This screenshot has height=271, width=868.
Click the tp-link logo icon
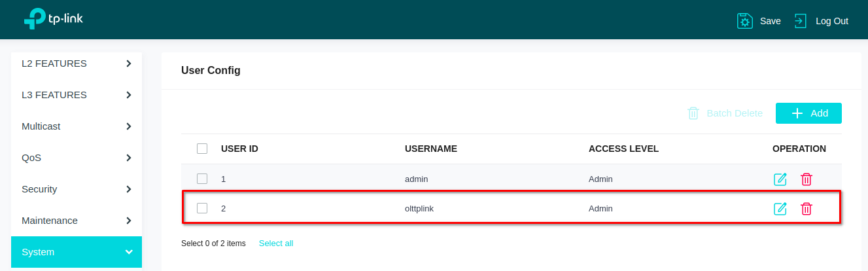(x=34, y=20)
